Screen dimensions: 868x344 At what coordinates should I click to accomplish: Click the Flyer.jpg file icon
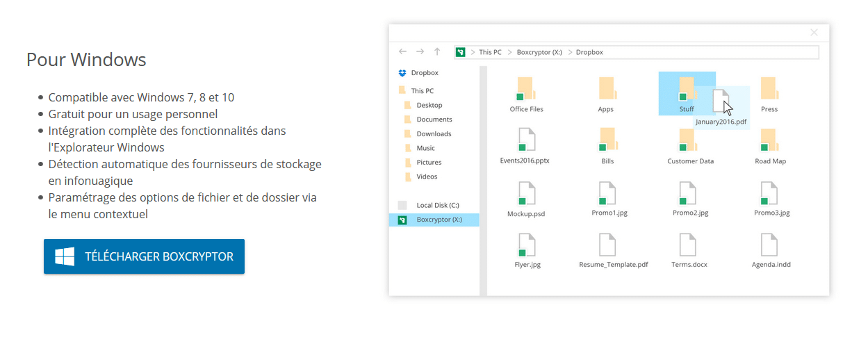tap(526, 245)
